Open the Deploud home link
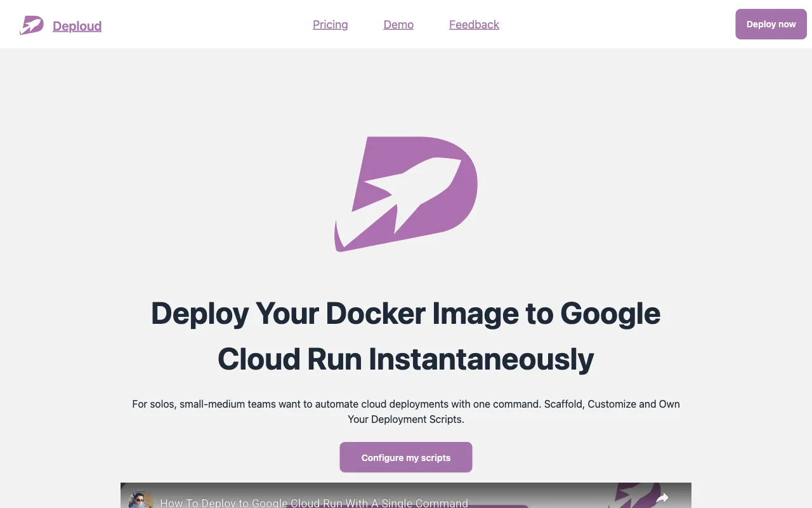 click(x=77, y=26)
